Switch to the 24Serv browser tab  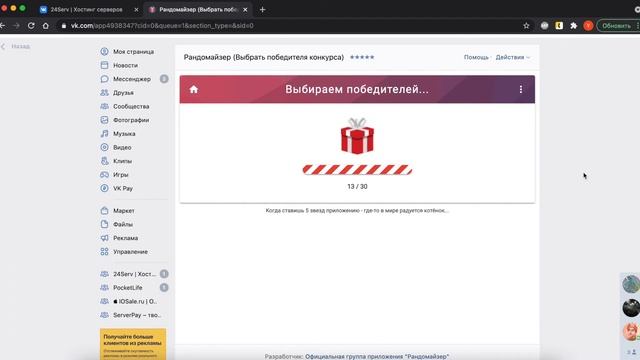coord(88,9)
